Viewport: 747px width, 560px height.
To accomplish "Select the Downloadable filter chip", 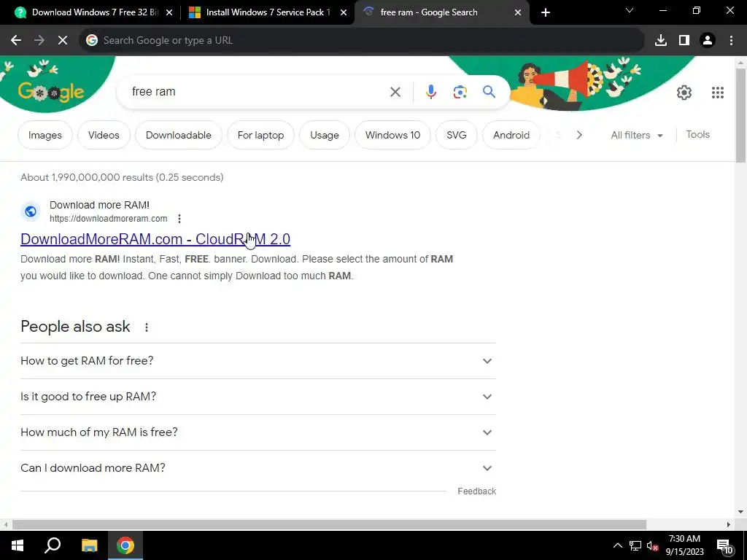I will coord(178,135).
